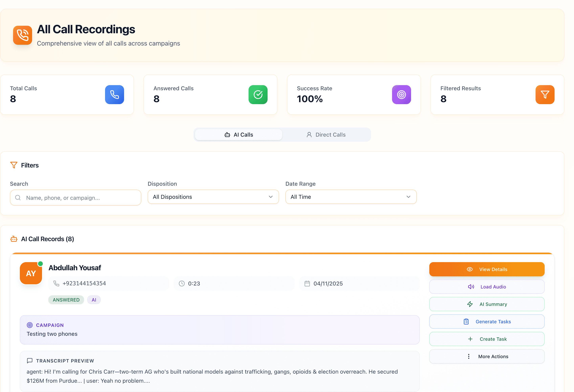Viewport: 574px width, 392px height.
Task: Open the All Dispositions dropdown
Action: click(213, 197)
